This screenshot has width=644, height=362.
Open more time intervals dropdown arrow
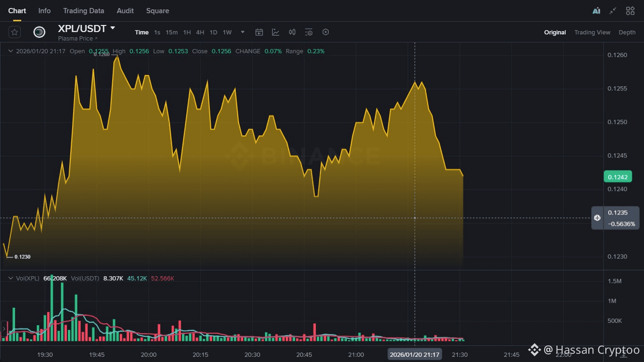click(x=243, y=32)
